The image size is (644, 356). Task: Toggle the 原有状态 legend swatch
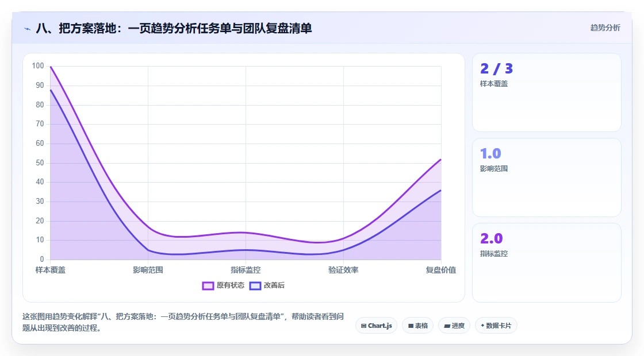point(208,285)
